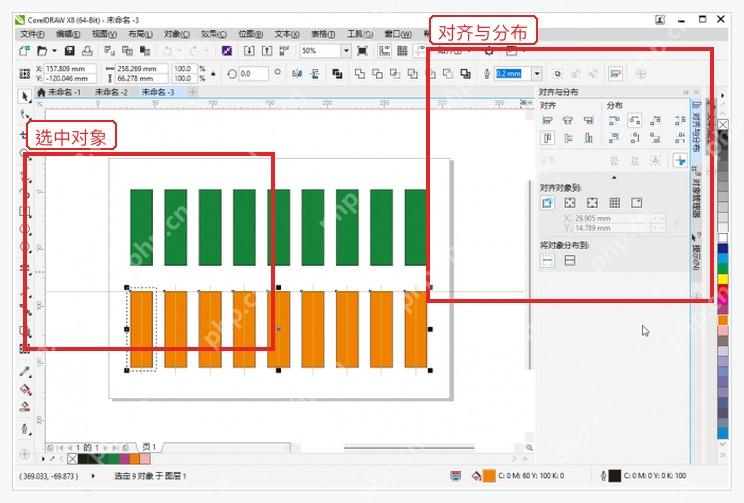Viewport: 744px width, 503px height.
Task: Click the Distribute left icon
Action: point(614,121)
